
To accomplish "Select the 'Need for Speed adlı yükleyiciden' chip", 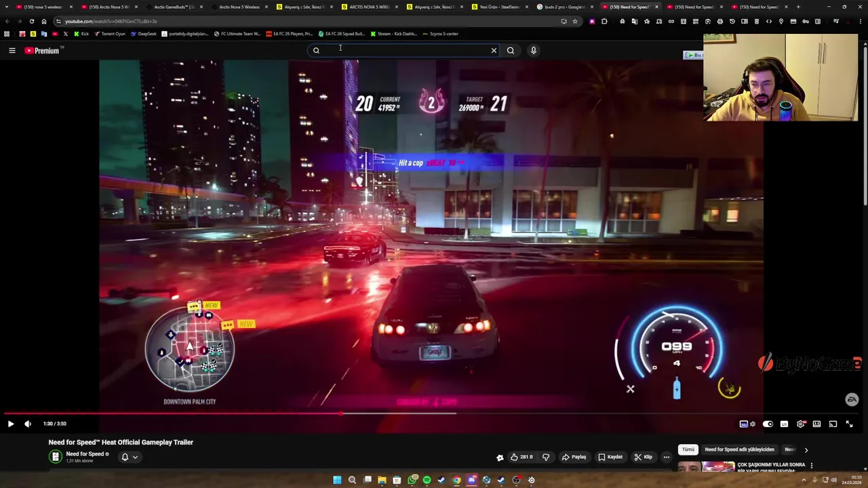I will tap(739, 449).
